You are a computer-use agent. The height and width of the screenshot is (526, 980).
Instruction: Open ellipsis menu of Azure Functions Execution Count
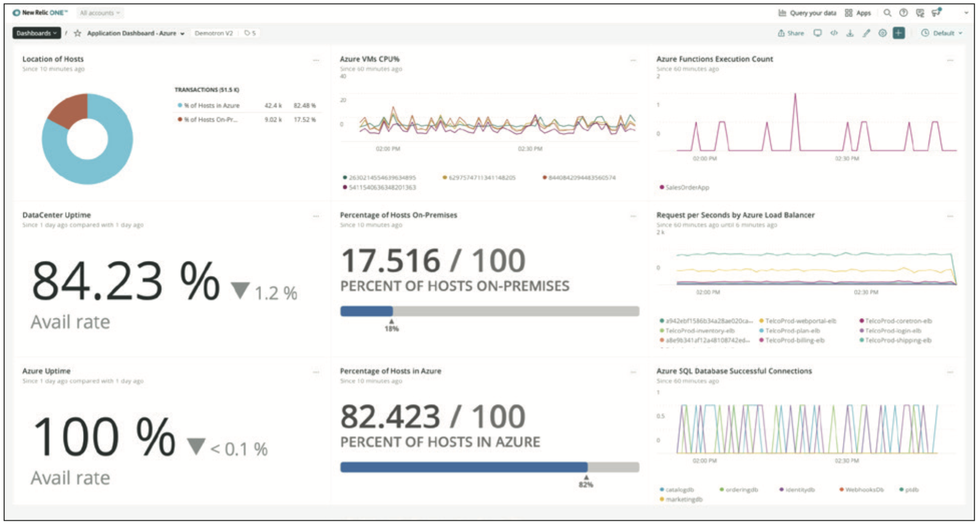tap(950, 60)
